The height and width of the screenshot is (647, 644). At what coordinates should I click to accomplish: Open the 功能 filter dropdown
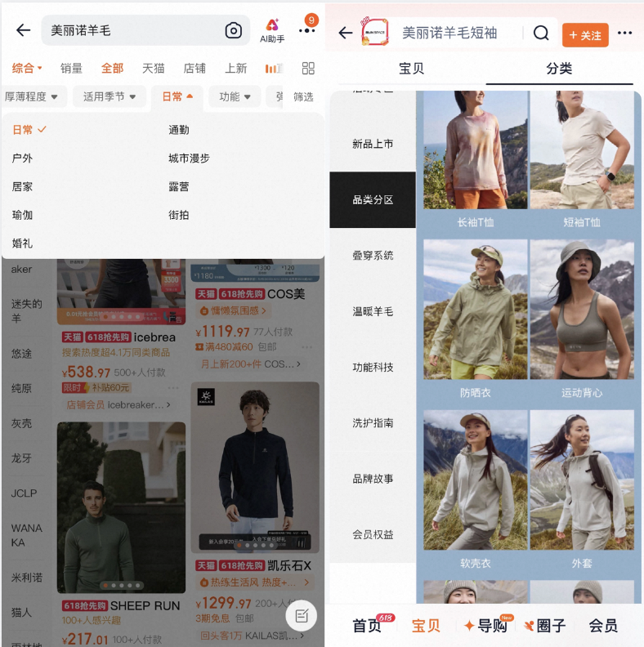point(235,97)
